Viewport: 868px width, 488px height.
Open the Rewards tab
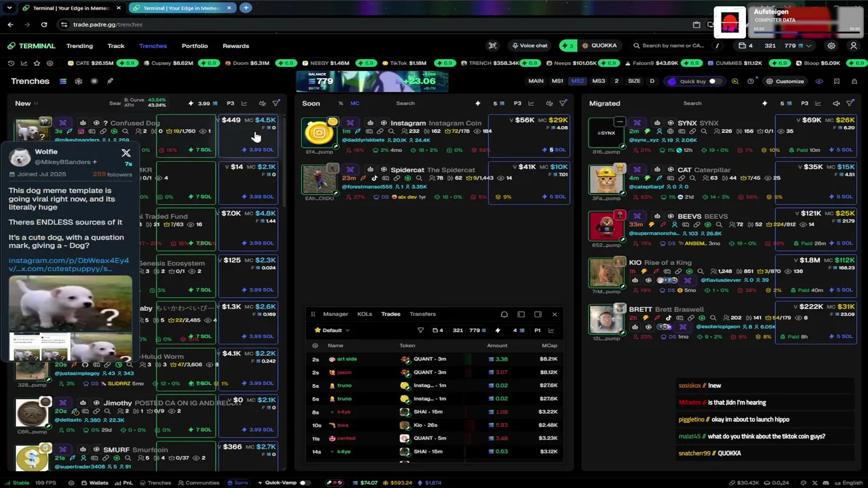click(x=236, y=46)
